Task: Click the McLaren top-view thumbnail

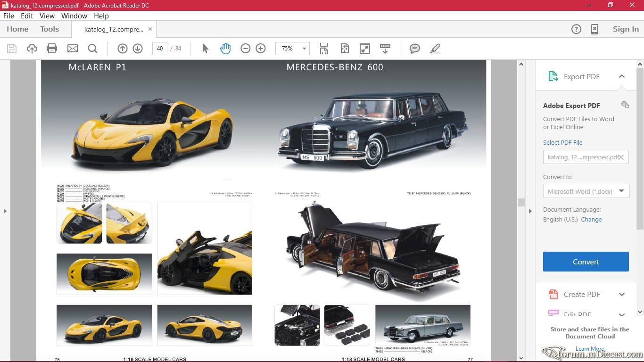Action: [x=104, y=274]
